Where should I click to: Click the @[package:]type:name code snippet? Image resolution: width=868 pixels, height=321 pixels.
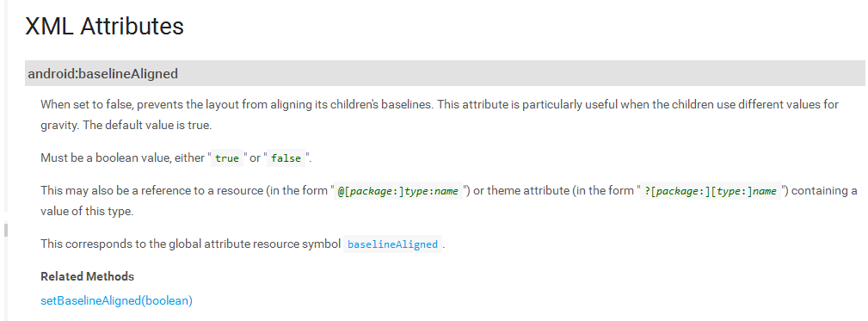click(398, 191)
